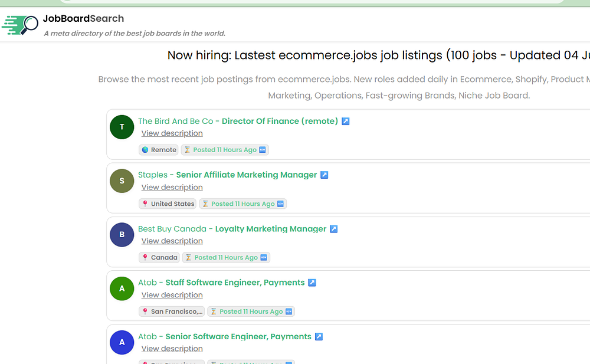Click the Best Buy Canada avatar
This screenshot has height=364, width=590.
tap(122, 234)
